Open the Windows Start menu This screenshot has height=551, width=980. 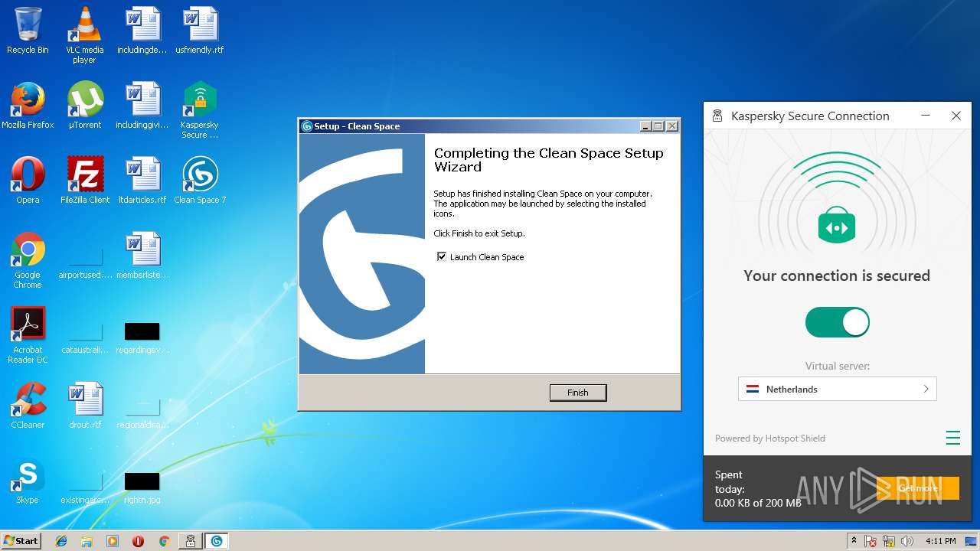(x=21, y=540)
